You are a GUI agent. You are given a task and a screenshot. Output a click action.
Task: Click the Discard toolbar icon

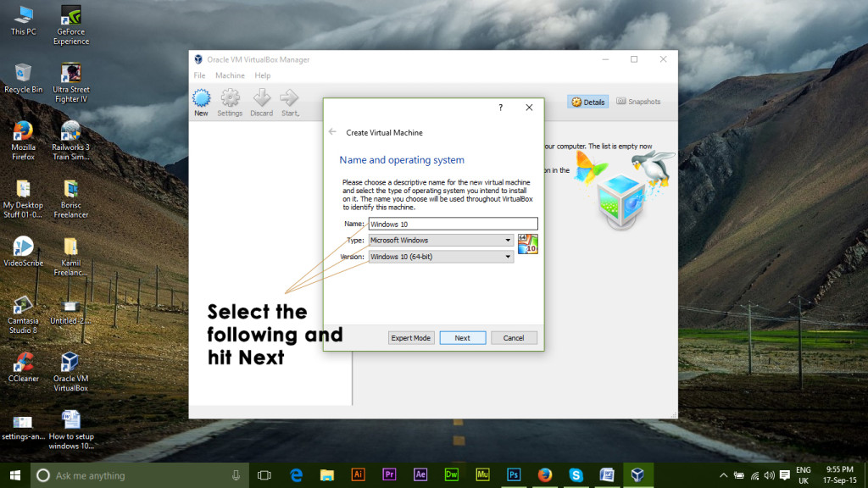pos(261,103)
